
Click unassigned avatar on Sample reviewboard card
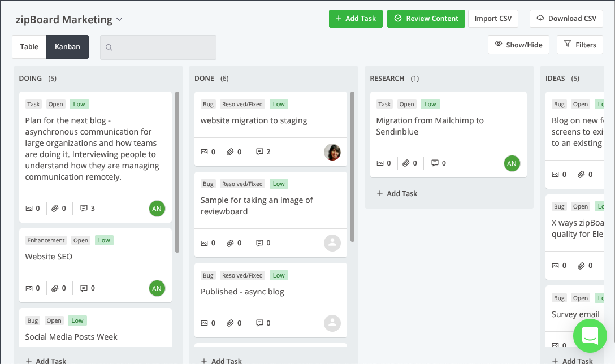(x=332, y=243)
